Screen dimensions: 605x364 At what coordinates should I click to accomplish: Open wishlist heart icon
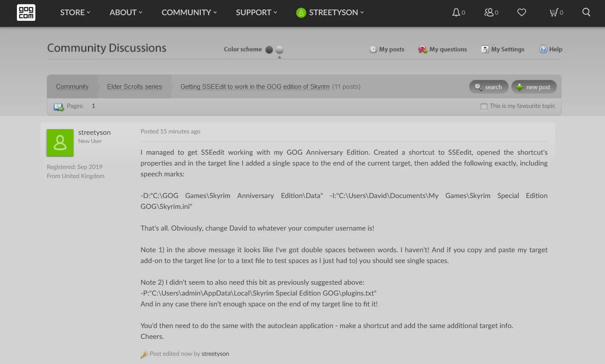point(522,13)
